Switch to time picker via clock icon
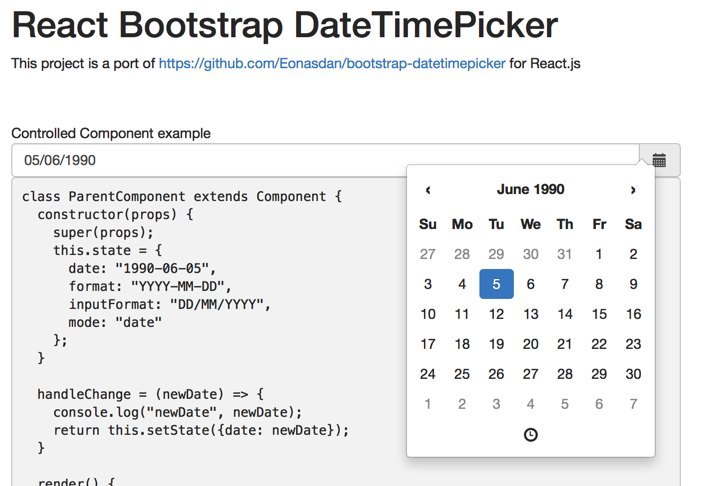 [531, 434]
